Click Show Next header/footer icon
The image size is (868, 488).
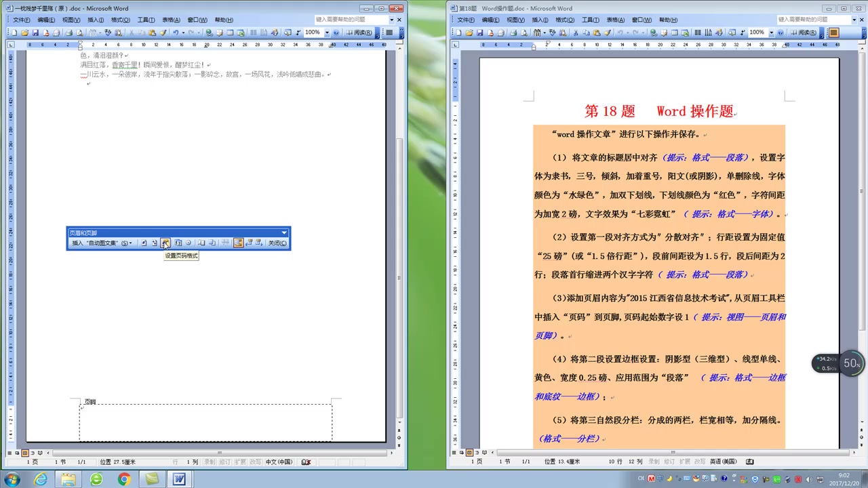(x=259, y=243)
